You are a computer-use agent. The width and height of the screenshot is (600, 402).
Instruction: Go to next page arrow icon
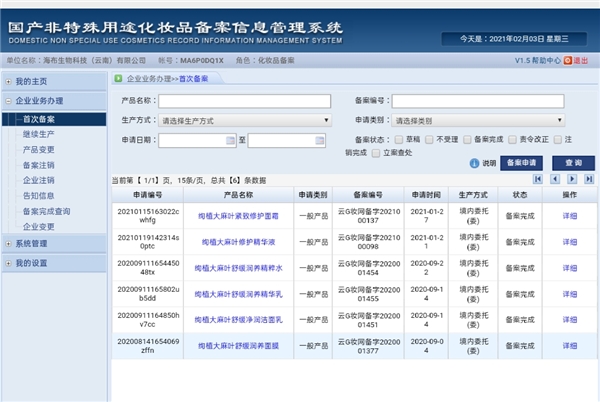click(572, 179)
